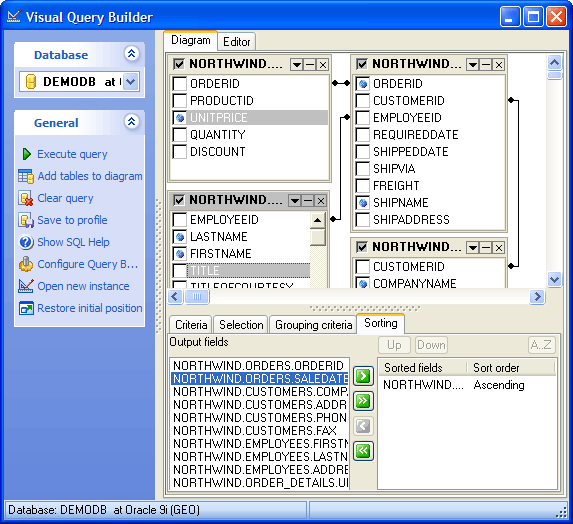Check the QUANTITY field checkbox

(179, 134)
